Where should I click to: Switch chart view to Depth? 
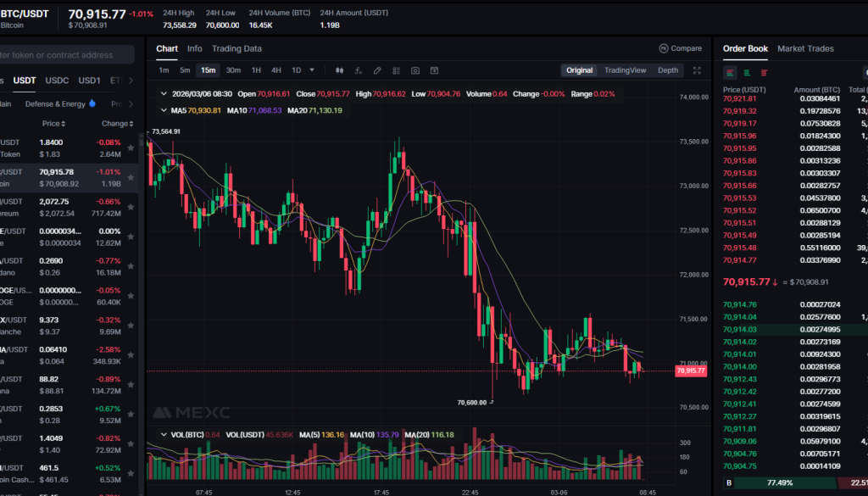tap(668, 70)
